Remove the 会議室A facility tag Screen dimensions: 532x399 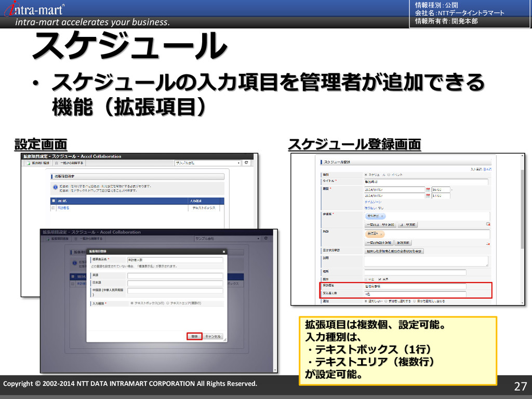(x=381, y=234)
